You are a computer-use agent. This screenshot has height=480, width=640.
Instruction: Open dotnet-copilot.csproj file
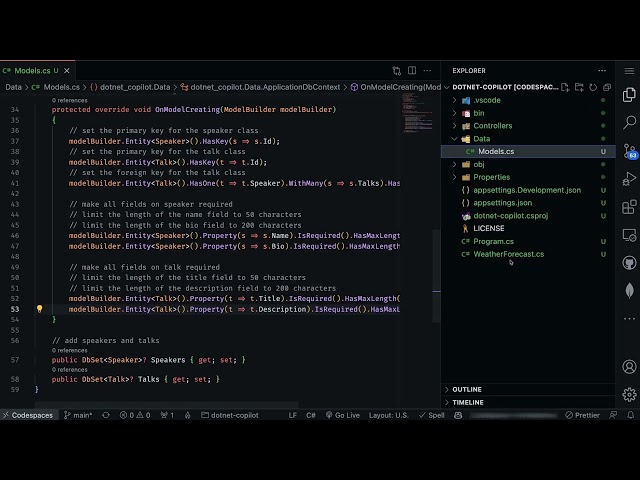tap(511, 216)
